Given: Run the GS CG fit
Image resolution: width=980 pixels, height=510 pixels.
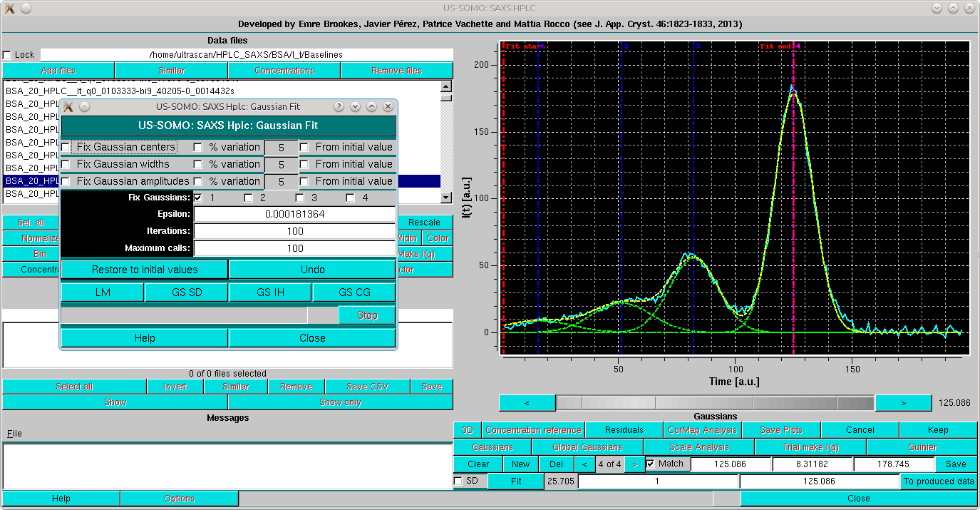Looking at the screenshot, I should point(354,292).
